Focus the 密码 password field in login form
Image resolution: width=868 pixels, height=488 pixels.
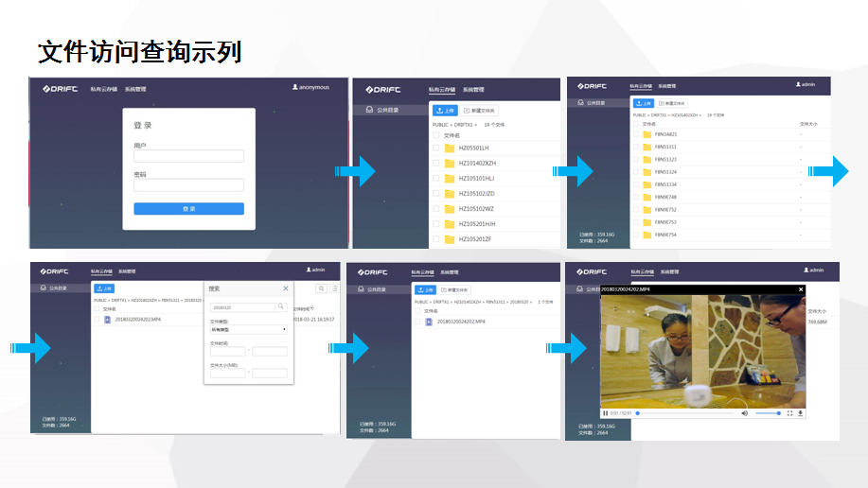pos(188,184)
